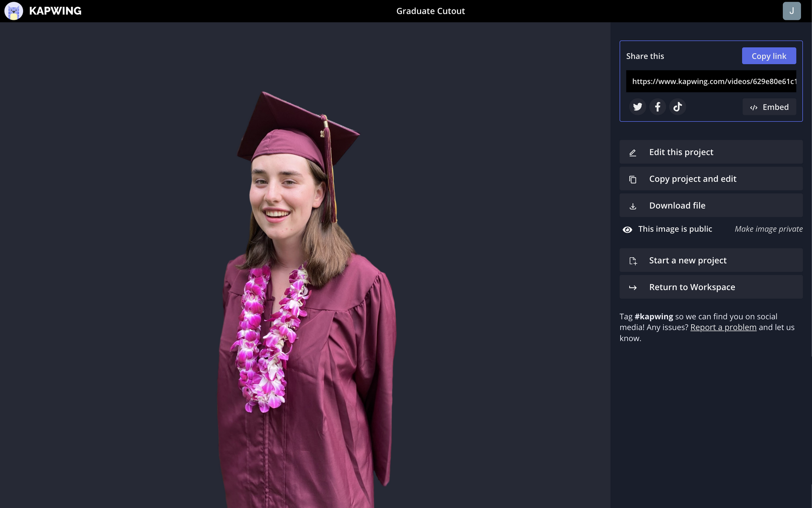Click the pencil icon beside Edit this project

coord(633,153)
